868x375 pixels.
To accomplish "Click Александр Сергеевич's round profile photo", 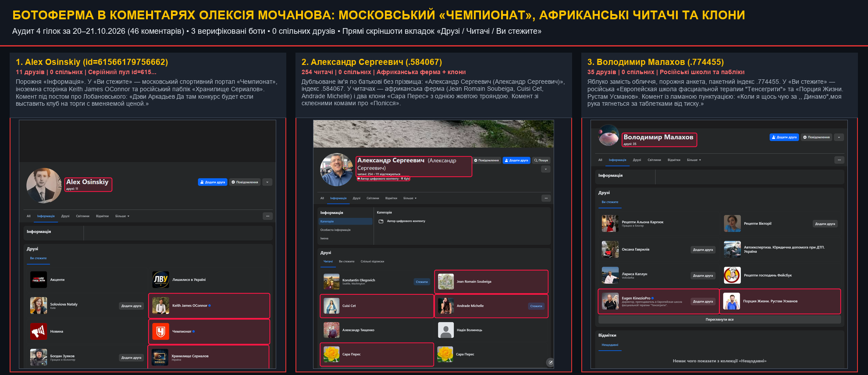I will coord(337,169).
